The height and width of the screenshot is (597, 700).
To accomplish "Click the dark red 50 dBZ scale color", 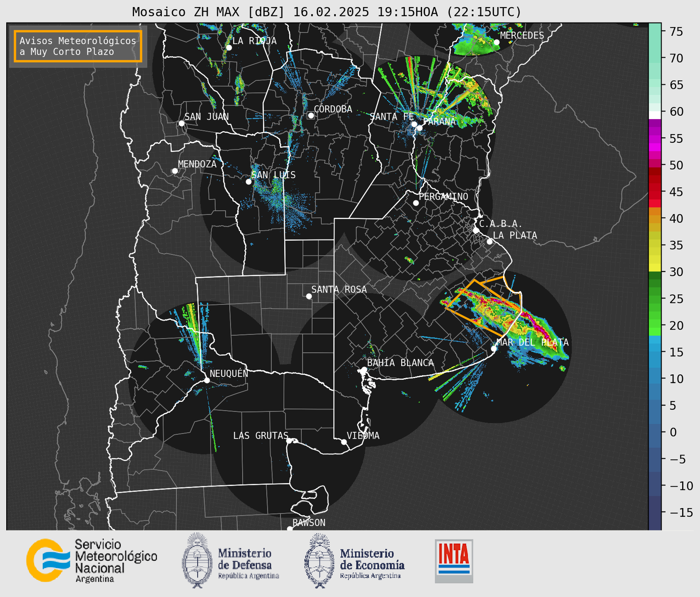I will (x=655, y=171).
